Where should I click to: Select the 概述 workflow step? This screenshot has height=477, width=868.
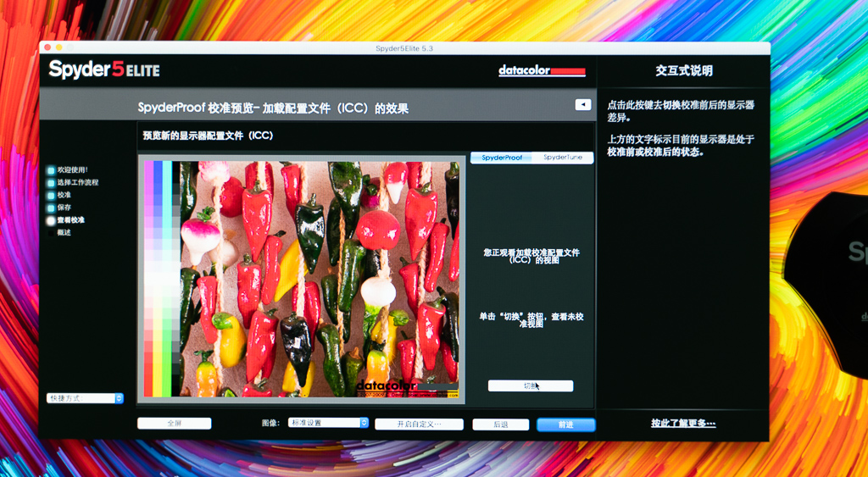point(59,233)
